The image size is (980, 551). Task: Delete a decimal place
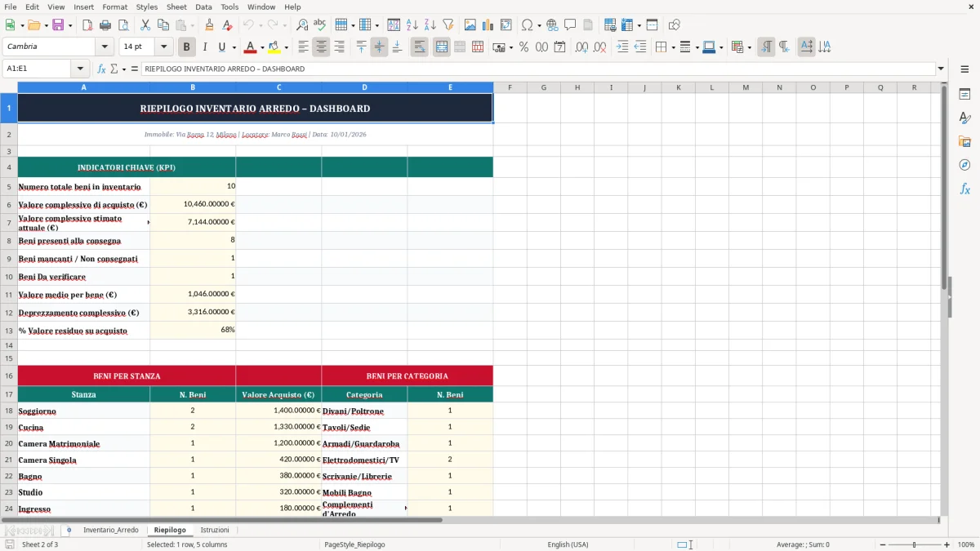click(599, 47)
